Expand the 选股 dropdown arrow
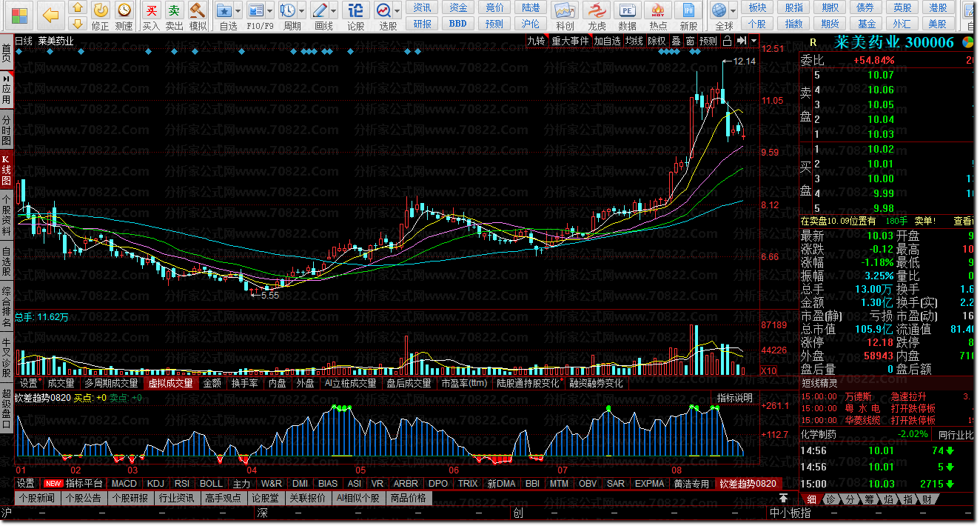Viewport: 980px width, 526px height. [x=397, y=11]
